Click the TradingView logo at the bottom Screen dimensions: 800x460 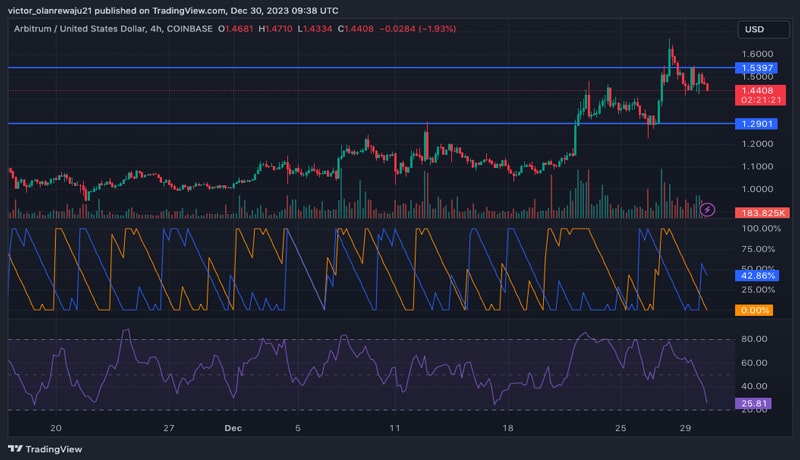(x=45, y=449)
